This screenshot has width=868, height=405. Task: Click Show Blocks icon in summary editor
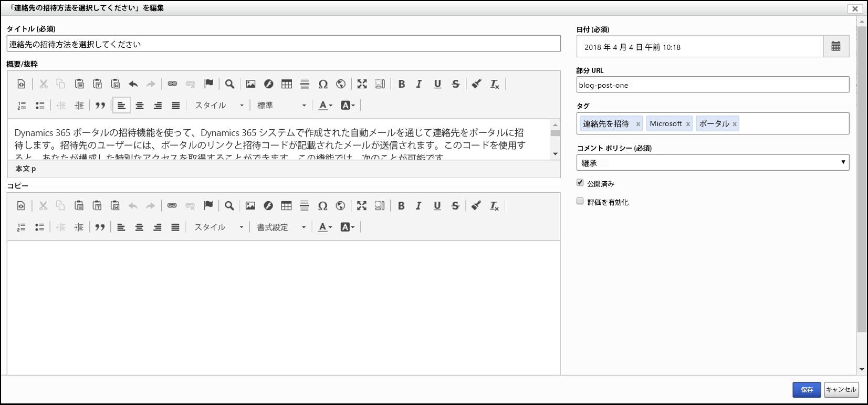pos(380,84)
